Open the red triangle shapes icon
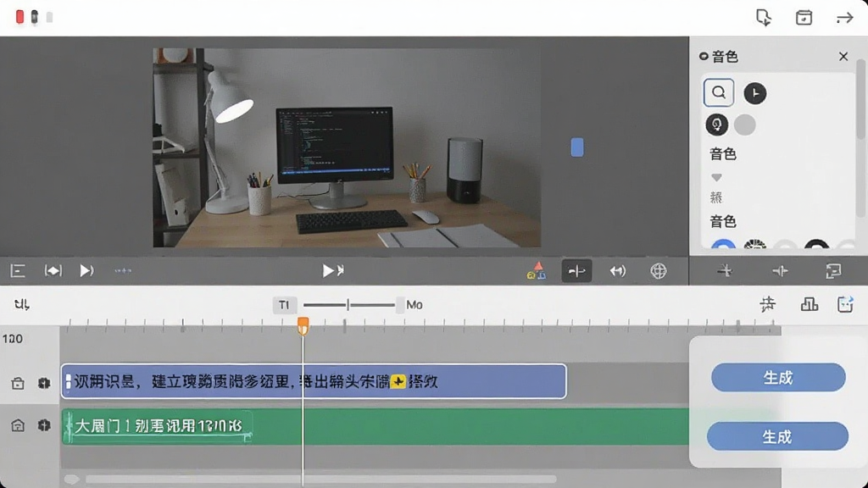The width and height of the screenshot is (868, 488). click(x=537, y=270)
